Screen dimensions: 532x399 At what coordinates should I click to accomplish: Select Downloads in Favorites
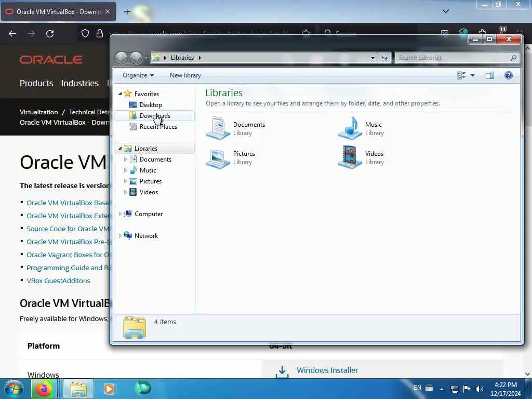click(x=155, y=116)
